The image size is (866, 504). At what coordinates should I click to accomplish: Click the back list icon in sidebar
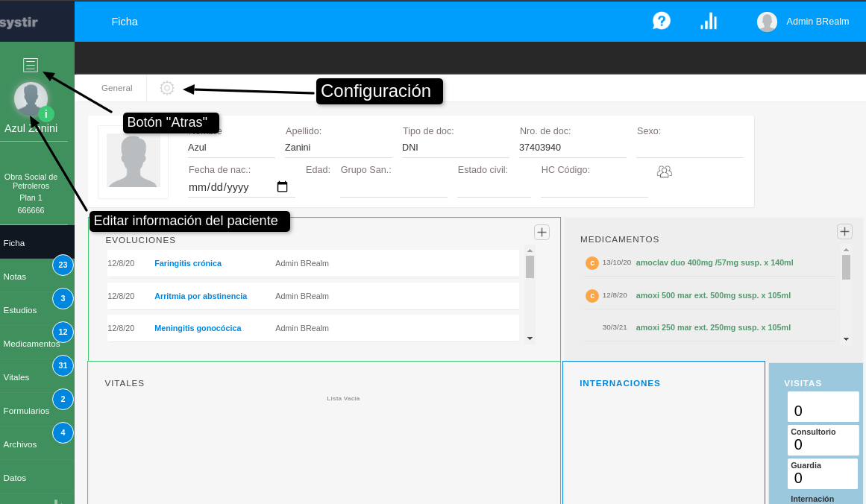31,65
